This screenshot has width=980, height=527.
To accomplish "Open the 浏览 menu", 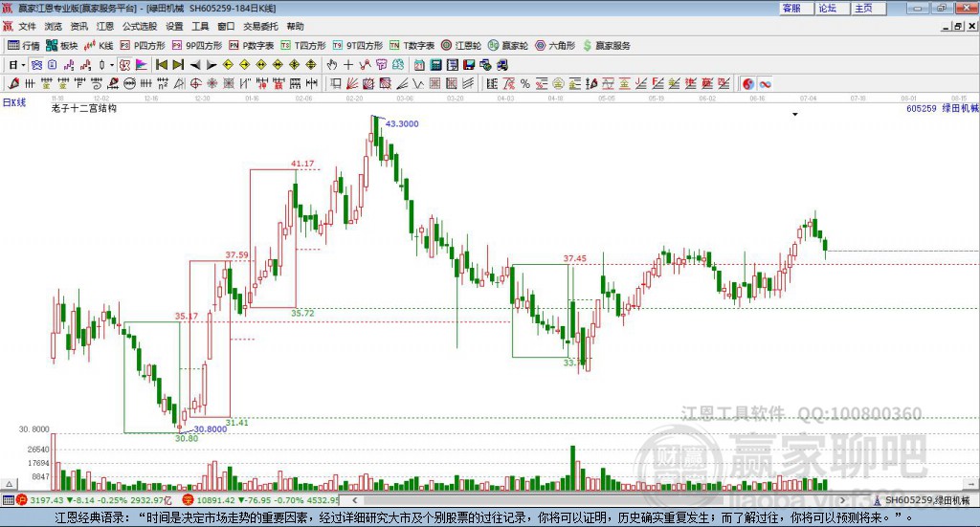I will coord(54,26).
